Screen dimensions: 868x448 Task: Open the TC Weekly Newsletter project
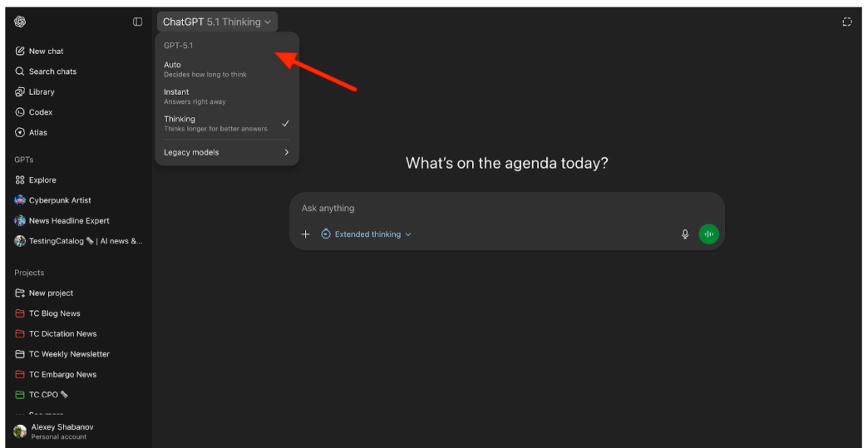click(77, 354)
